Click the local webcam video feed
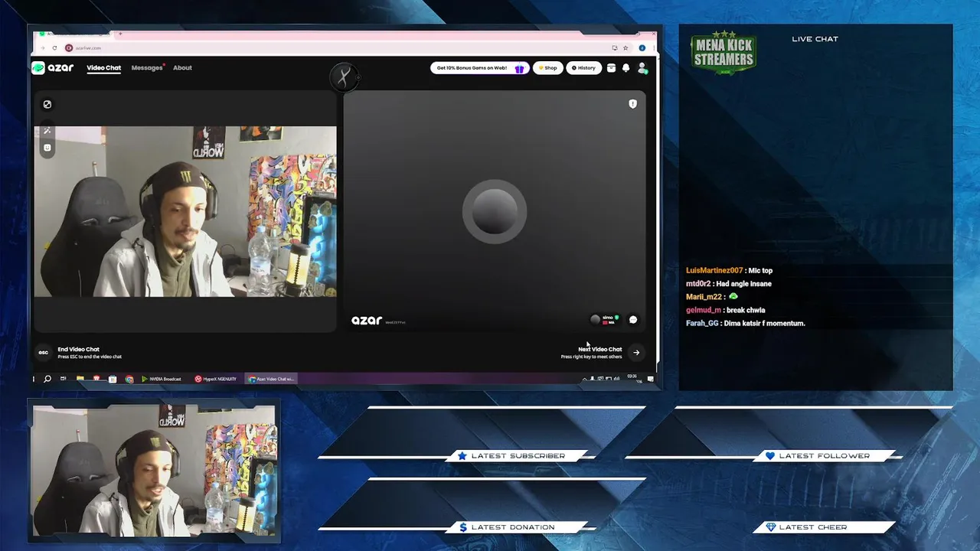The width and height of the screenshot is (980, 551). point(185,211)
